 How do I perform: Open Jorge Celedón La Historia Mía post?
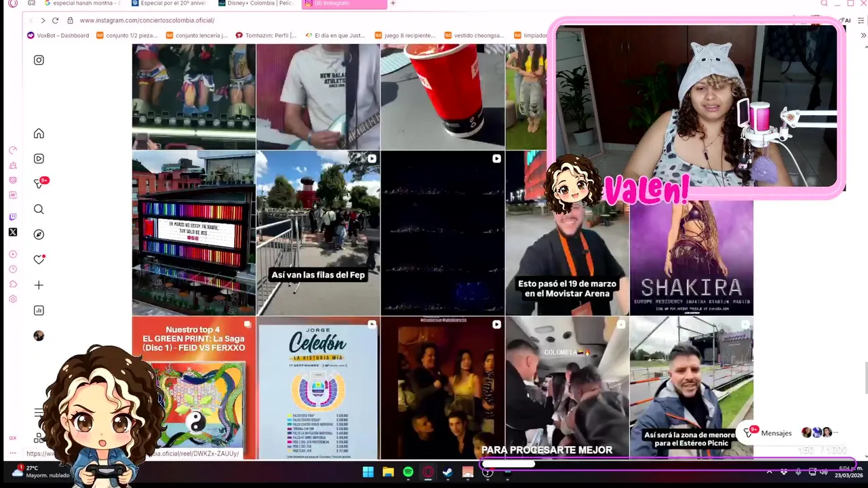(318, 388)
